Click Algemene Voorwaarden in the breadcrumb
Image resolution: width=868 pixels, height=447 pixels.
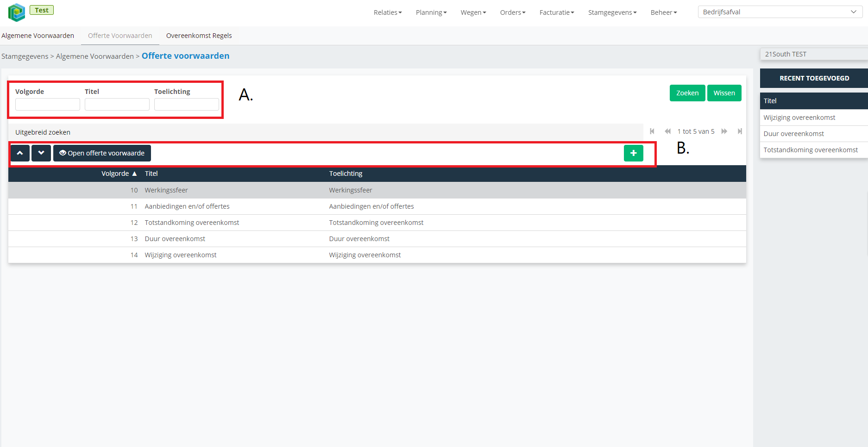[x=95, y=56]
